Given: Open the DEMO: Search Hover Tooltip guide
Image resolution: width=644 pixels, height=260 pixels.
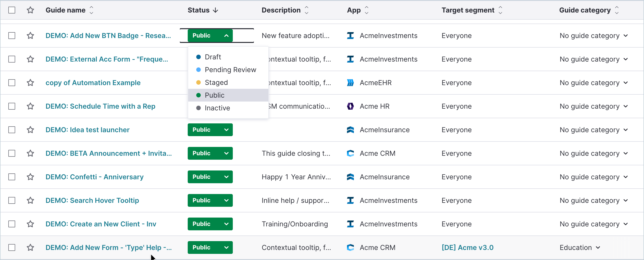Looking at the screenshot, I should coord(92,200).
